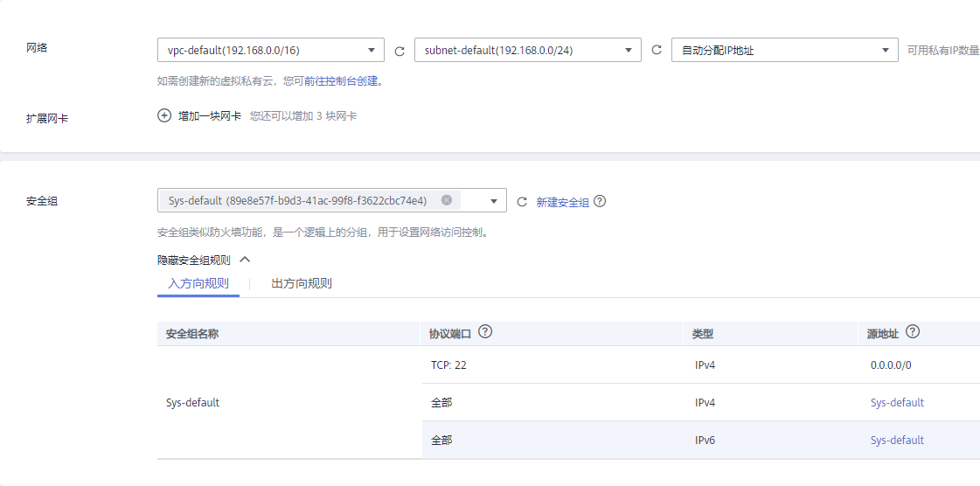Open Sys-default source link in IPv4 row
This screenshot has height=486, width=980.
tap(897, 402)
